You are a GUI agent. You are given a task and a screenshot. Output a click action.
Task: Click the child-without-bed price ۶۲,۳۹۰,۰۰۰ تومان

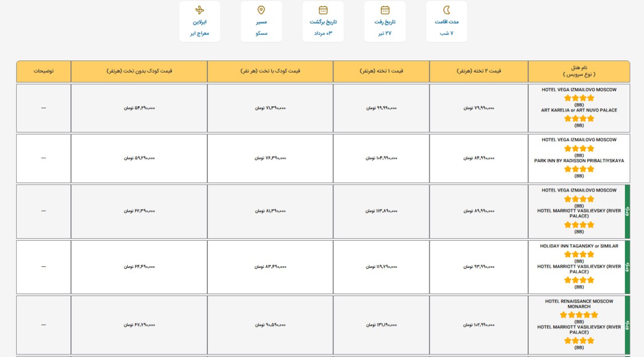[x=139, y=211]
